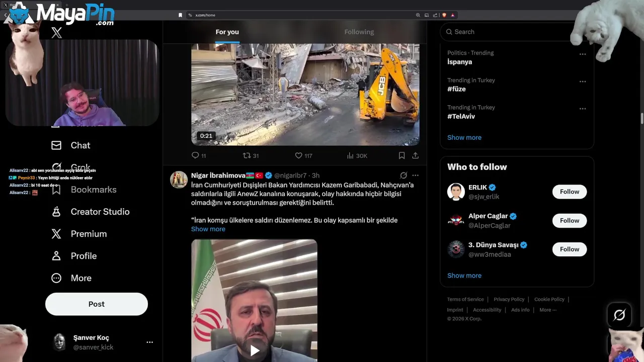Viewport: 644px width, 362px height.
Task: Click the Profile person icon
Action: click(56, 256)
